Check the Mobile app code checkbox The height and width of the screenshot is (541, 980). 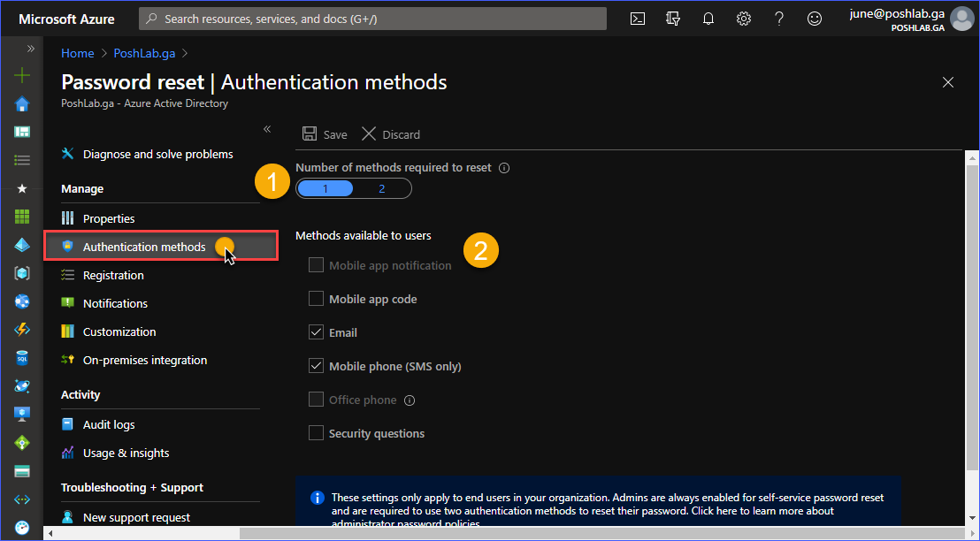click(x=317, y=299)
